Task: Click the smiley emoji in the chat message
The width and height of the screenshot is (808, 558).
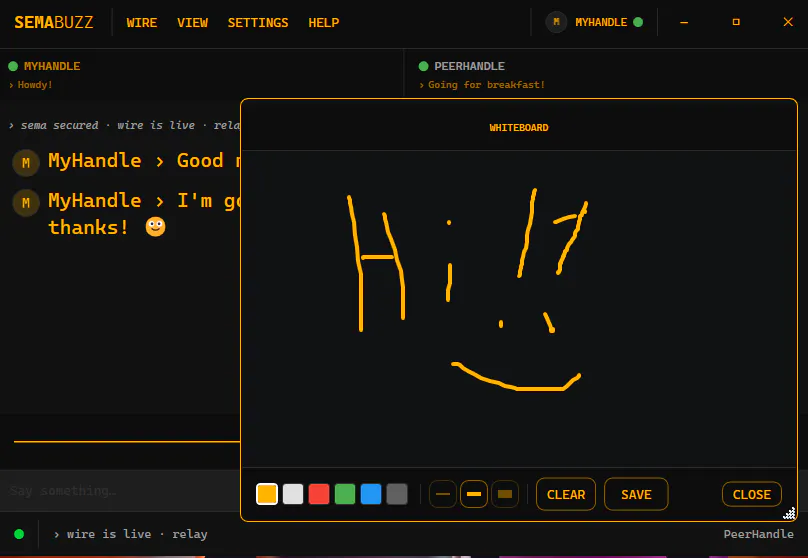Action: coord(156,227)
